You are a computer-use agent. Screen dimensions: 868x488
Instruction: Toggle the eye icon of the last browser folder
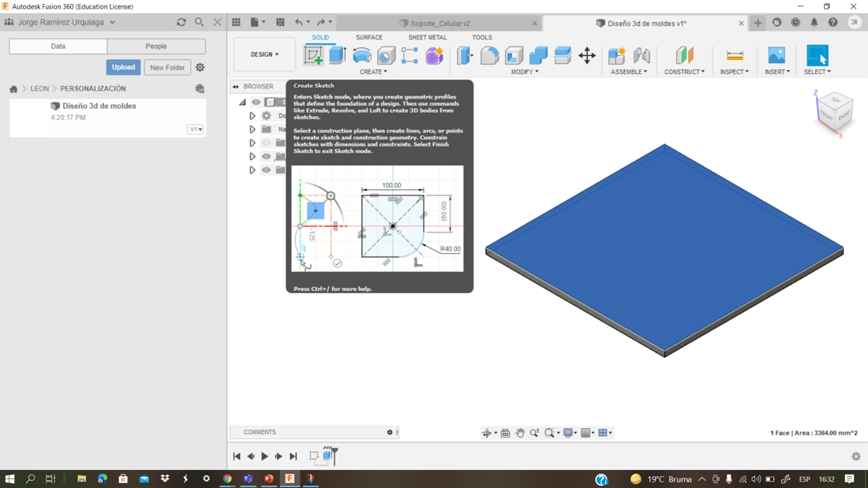tap(267, 170)
